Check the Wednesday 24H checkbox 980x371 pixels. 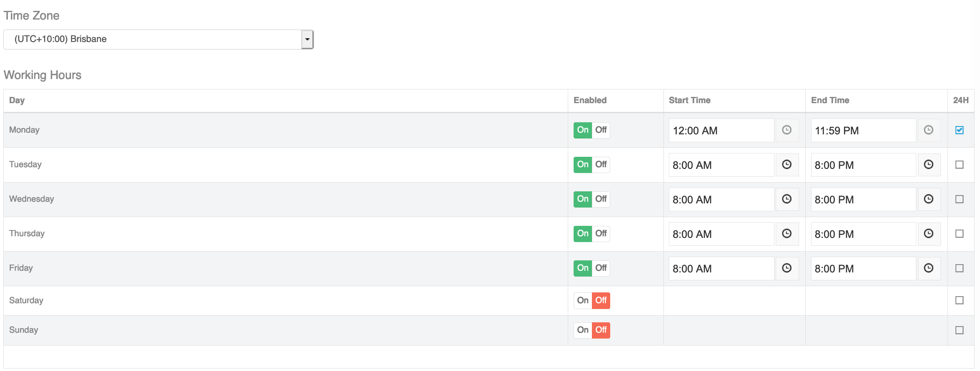pos(959,199)
